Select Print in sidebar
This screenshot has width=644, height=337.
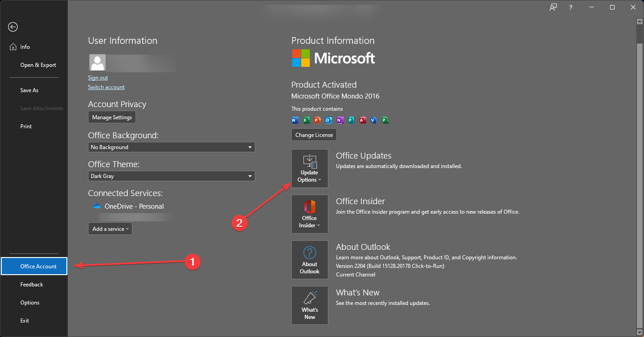[x=34, y=126]
